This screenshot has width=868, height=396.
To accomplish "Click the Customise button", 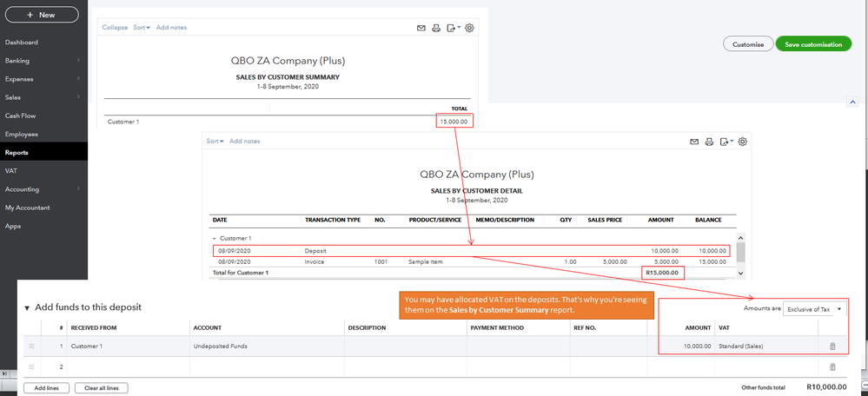I will coord(748,44).
